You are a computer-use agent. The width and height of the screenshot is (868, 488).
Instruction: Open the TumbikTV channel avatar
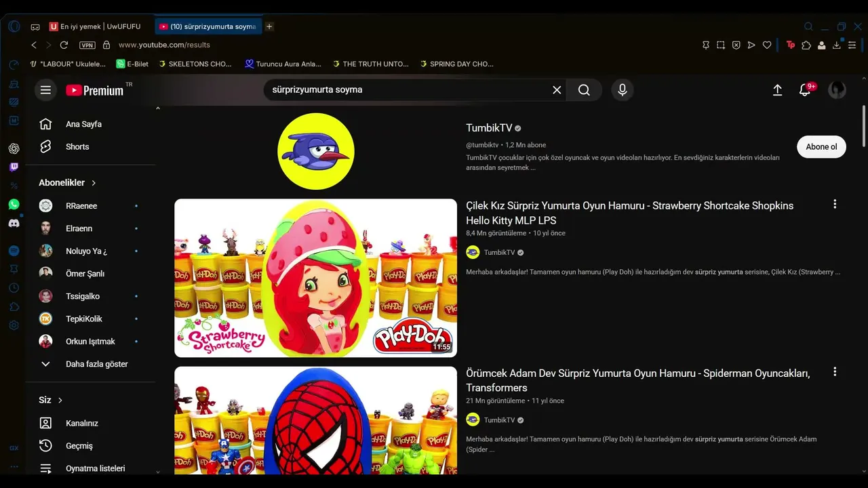[316, 151]
